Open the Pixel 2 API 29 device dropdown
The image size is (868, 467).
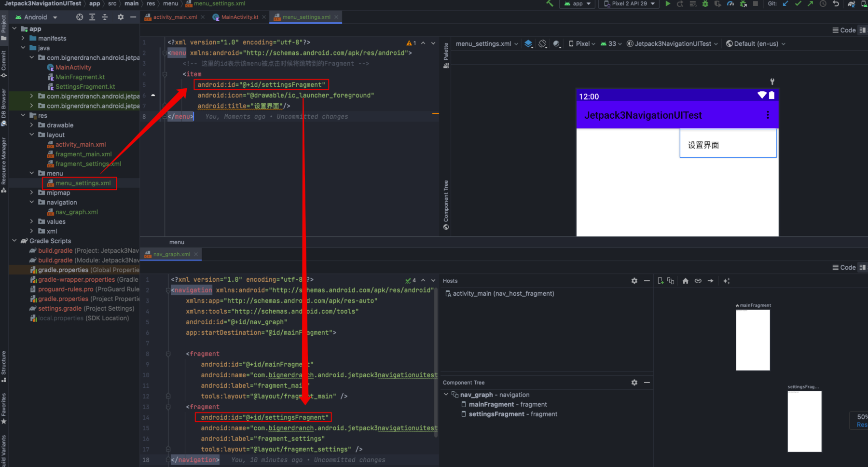pos(629,4)
